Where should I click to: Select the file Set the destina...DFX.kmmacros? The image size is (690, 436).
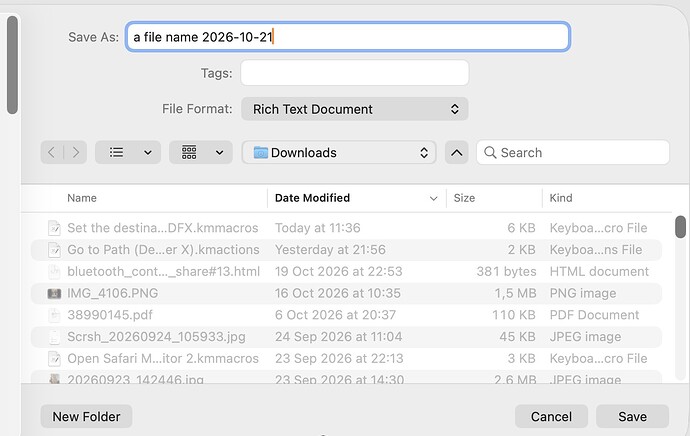point(346,228)
